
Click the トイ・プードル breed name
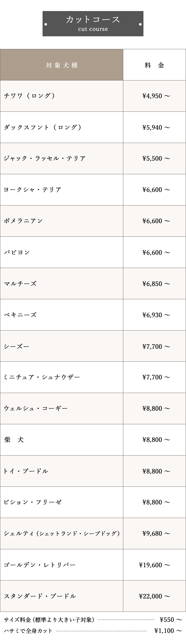[26, 471]
